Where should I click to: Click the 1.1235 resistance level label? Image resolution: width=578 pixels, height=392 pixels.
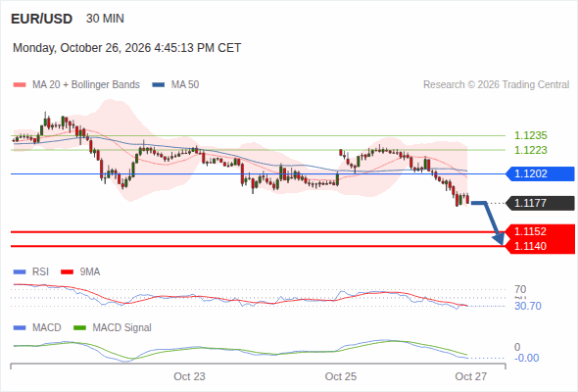coord(530,135)
